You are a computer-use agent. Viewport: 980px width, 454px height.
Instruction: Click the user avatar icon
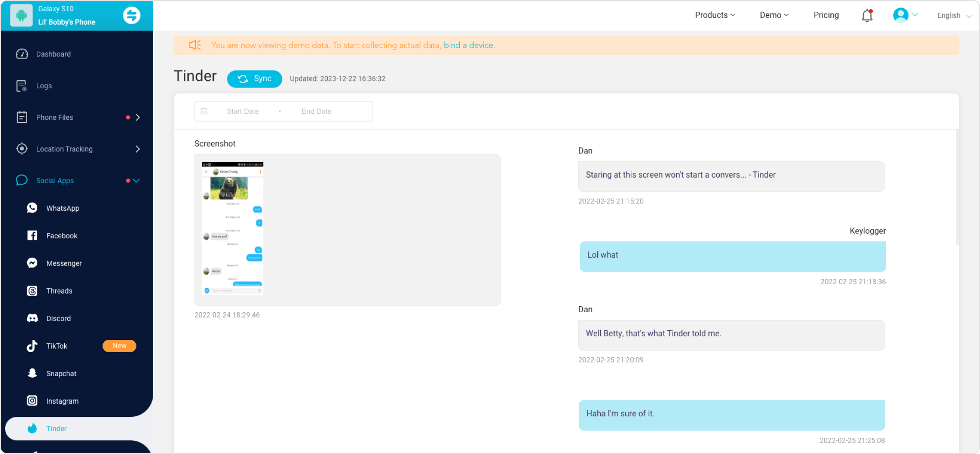pyautogui.click(x=900, y=15)
